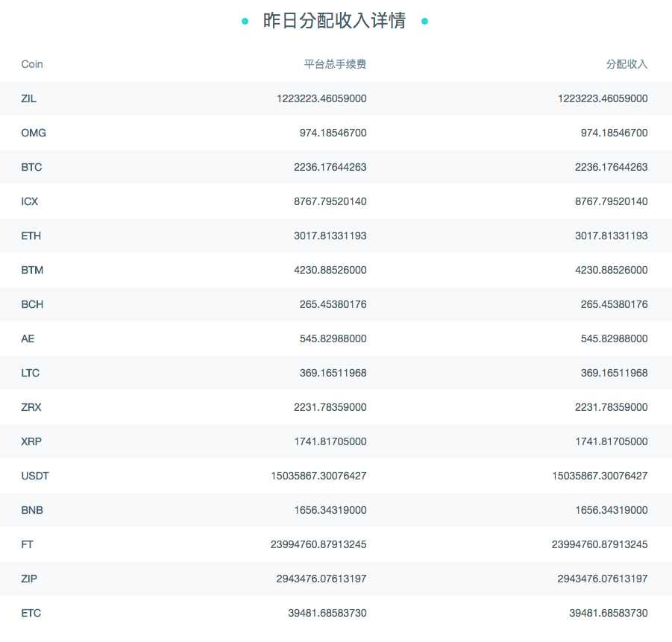Click ZRX distributed income value
Viewport: 672px width, 642px height.
611,407
